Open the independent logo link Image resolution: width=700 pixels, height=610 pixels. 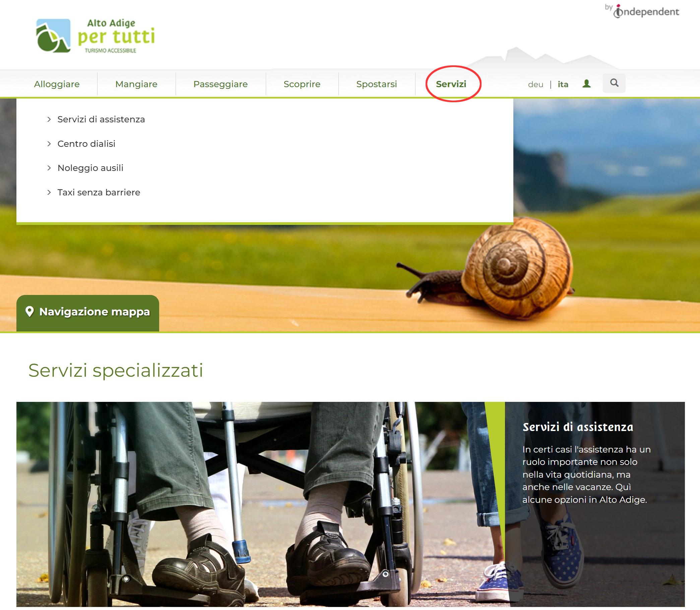pos(642,11)
